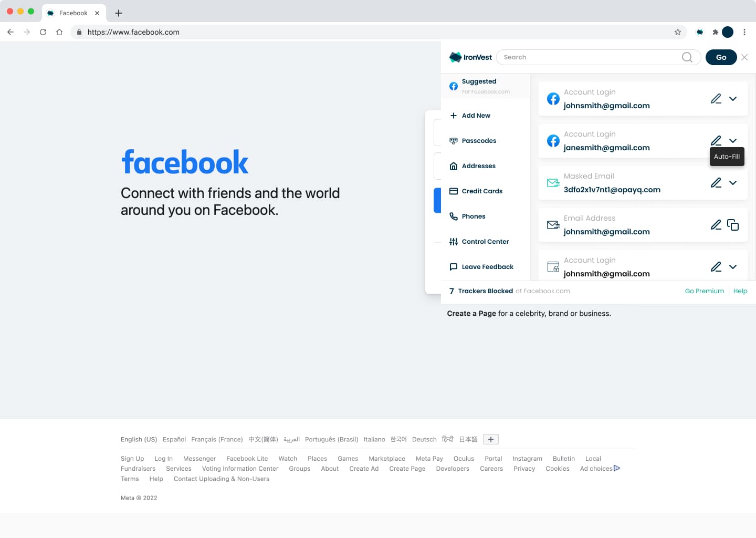Image resolution: width=756 pixels, height=538 pixels.
Task: Click the IronVest logo
Action: (x=470, y=57)
